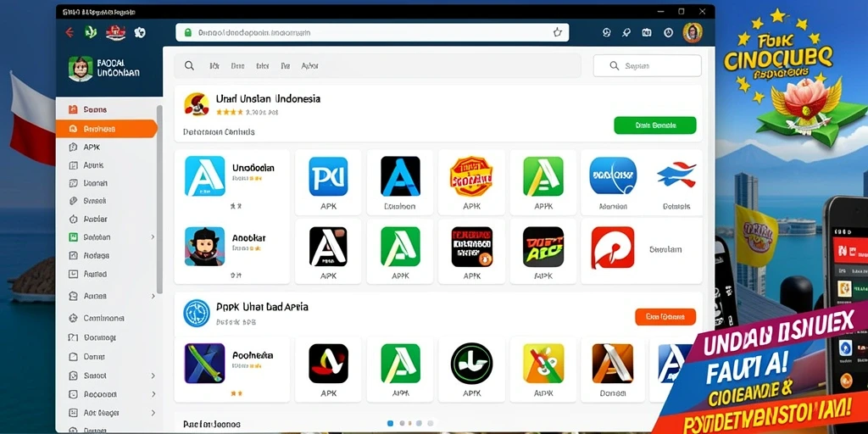
Task: Click the orange button in the second section
Action: point(665,317)
